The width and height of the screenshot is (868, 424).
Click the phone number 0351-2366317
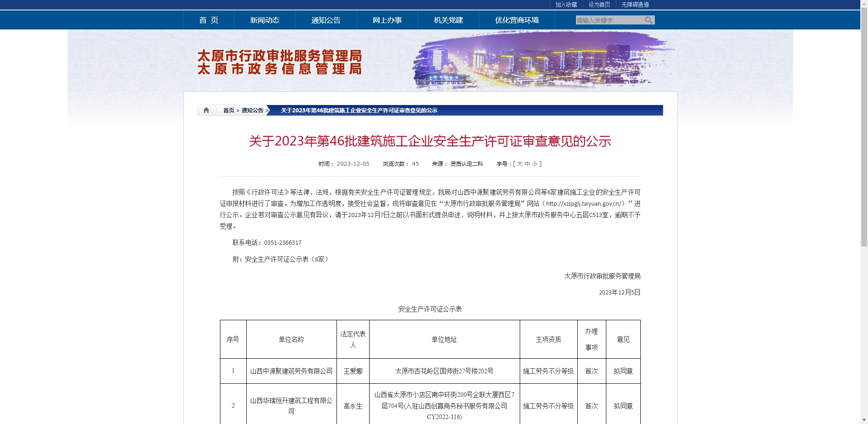click(x=283, y=243)
